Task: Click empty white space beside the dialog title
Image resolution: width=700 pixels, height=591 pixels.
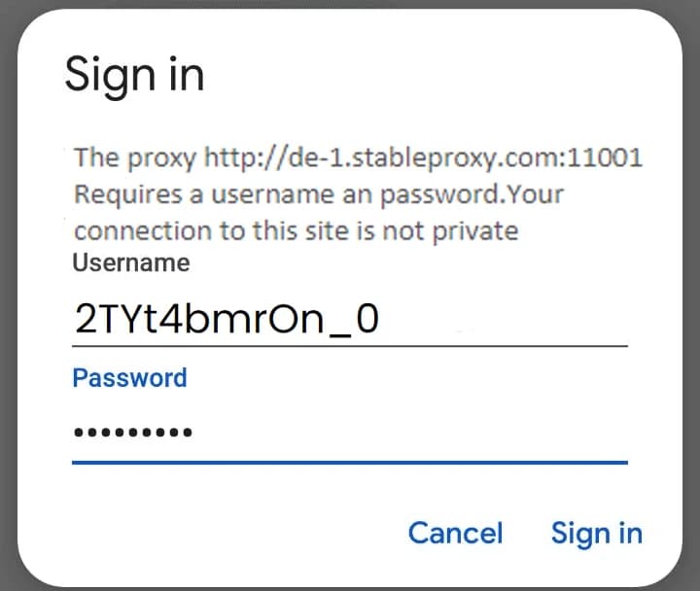Action: [437, 76]
